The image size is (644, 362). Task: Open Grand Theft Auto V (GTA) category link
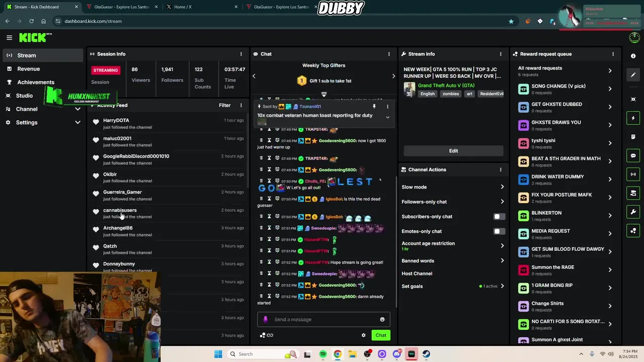pyautogui.click(x=446, y=85)
